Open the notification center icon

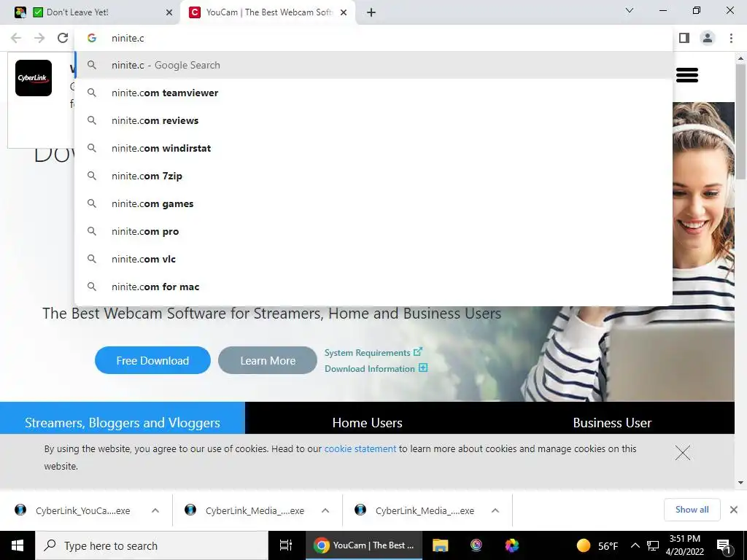click(724, 545)
